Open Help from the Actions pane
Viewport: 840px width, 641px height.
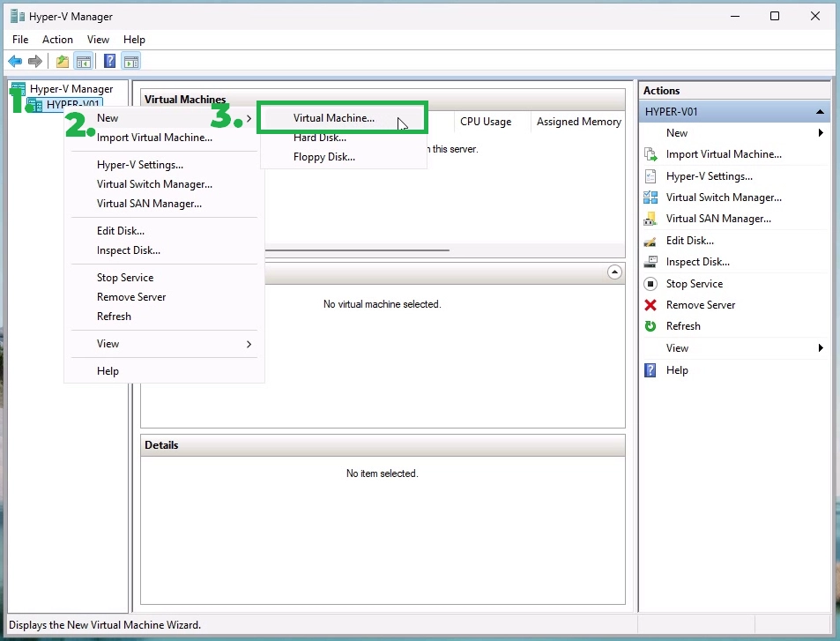tap(677, 369)
